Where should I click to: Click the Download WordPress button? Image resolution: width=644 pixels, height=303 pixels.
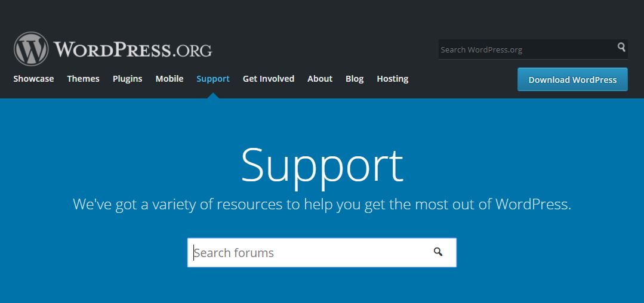pos(572,80)
